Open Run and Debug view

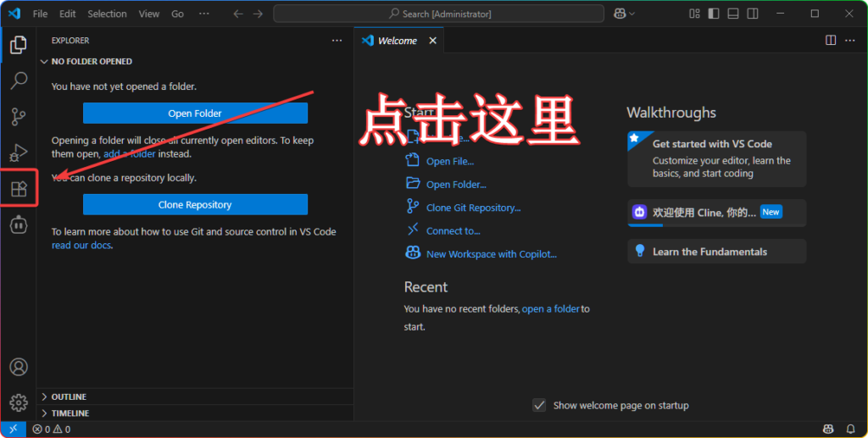coord(19,152)
